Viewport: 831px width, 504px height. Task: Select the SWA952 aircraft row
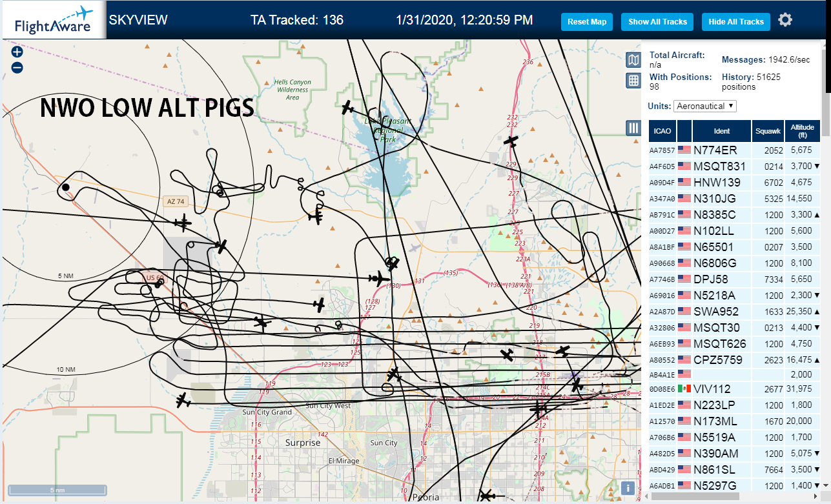click(735, 312)
